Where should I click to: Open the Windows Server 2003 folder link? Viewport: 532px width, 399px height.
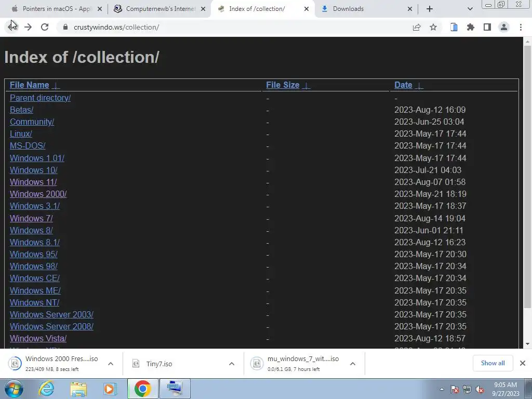point(51,314)
